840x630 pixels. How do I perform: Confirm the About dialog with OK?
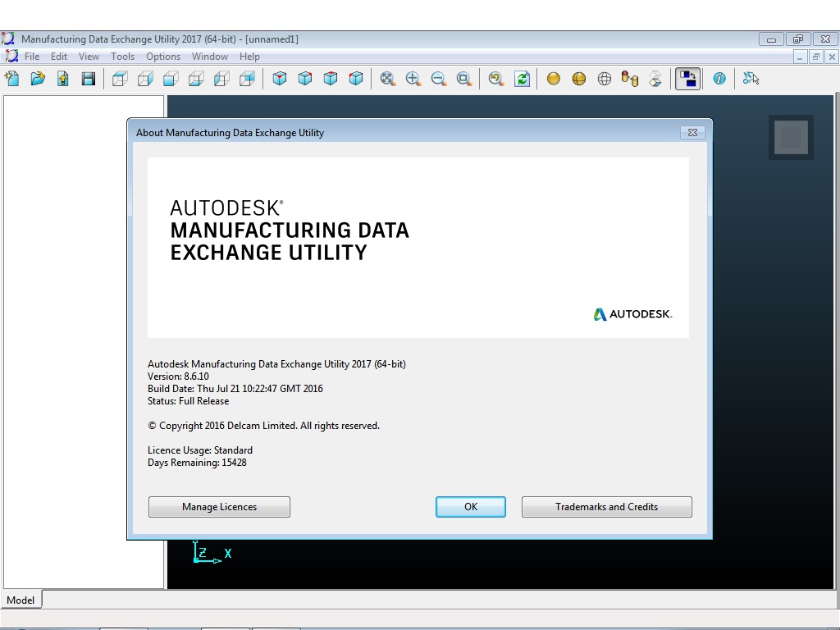pyautogui.click(x=470, y=507)
